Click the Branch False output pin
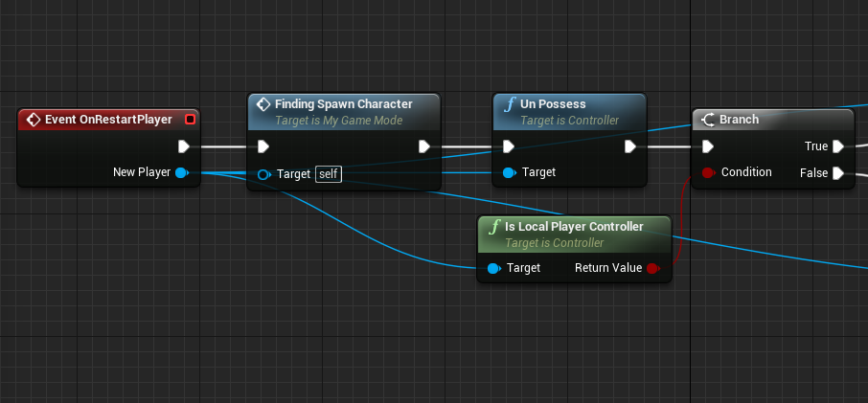Image resolution: width=868 pixels, height=403 pixels. (838, 173)
